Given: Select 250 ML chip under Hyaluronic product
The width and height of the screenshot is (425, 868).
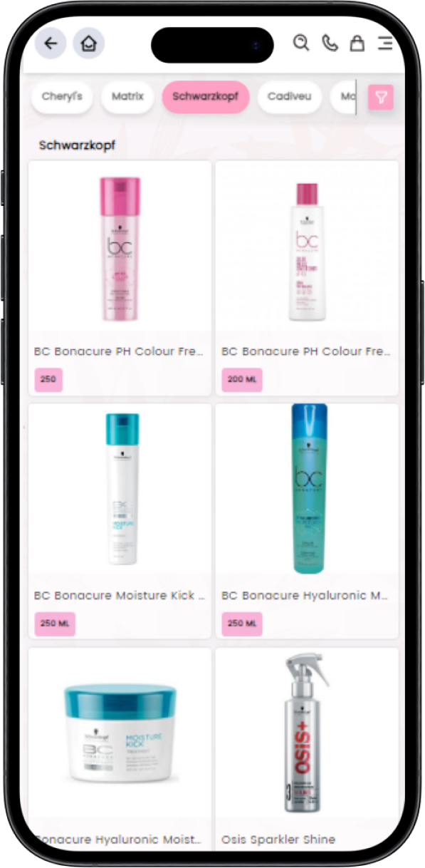Looking at the screenshot, I should click(242, 624).
